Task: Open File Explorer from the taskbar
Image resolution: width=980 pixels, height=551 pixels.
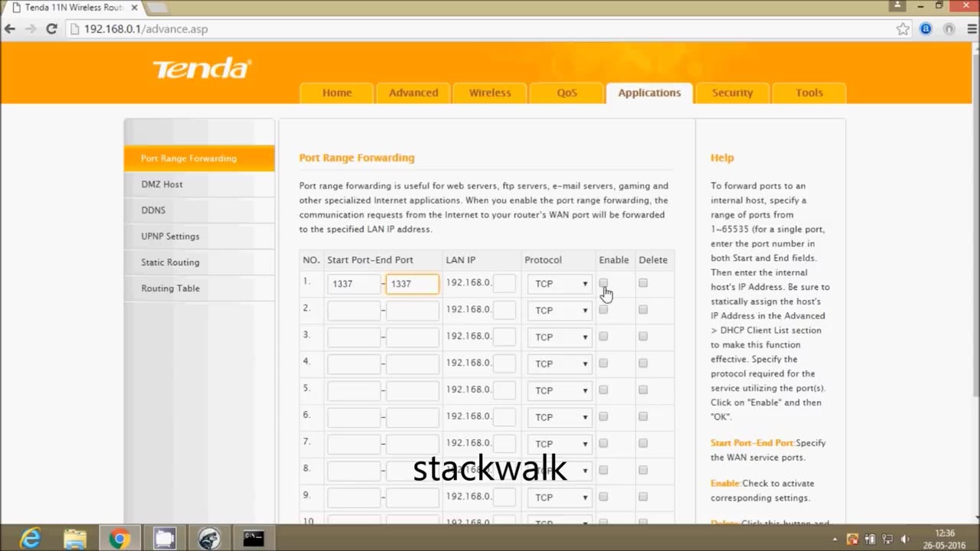Action: (74, 538)
